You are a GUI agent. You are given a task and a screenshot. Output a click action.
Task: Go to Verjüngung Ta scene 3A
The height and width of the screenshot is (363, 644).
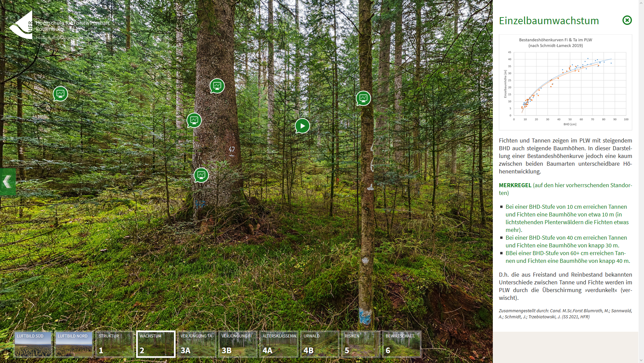coord(197,344)
